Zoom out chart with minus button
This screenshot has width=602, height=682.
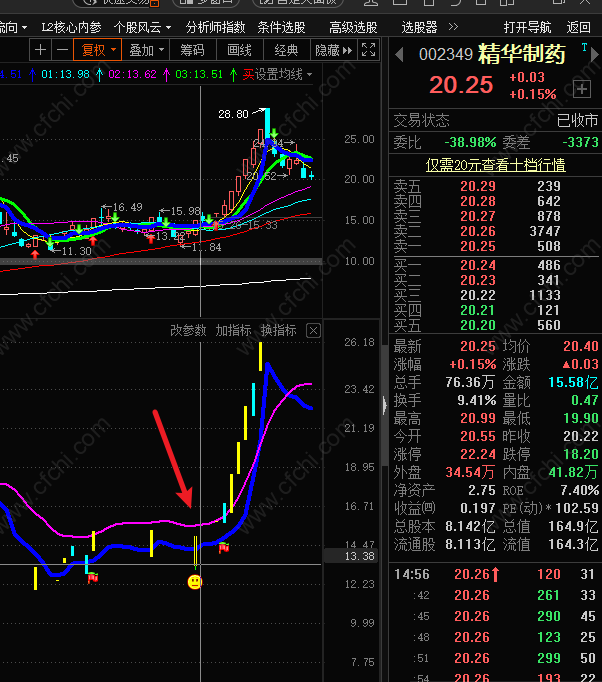point(62,50)
